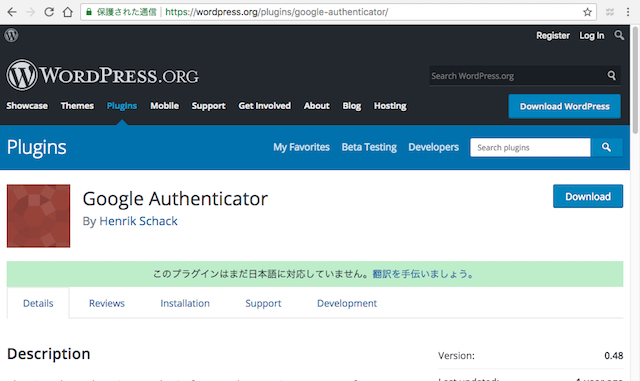Click the Description heading

tap(49, 354)
